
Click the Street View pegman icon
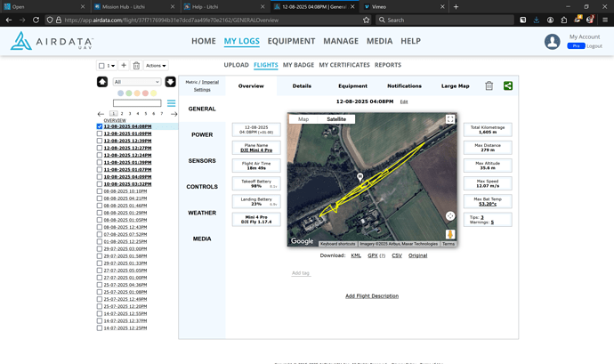pos(450,234)
